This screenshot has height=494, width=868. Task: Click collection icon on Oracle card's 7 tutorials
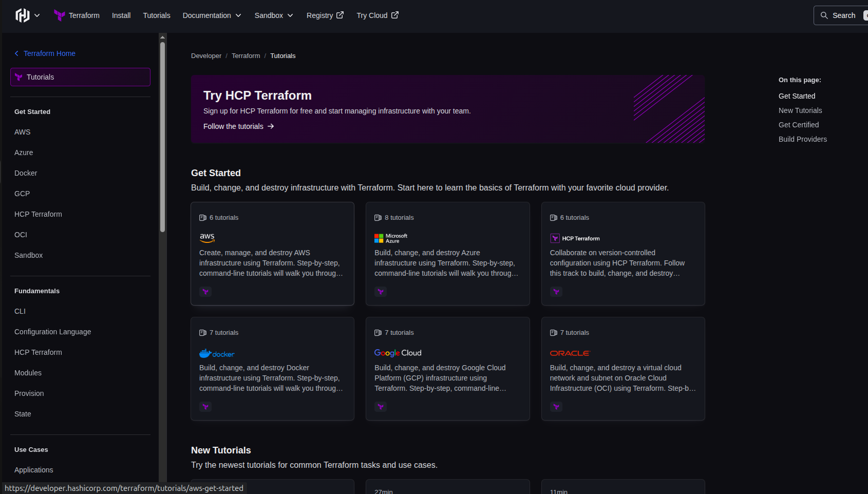[554, 333]
